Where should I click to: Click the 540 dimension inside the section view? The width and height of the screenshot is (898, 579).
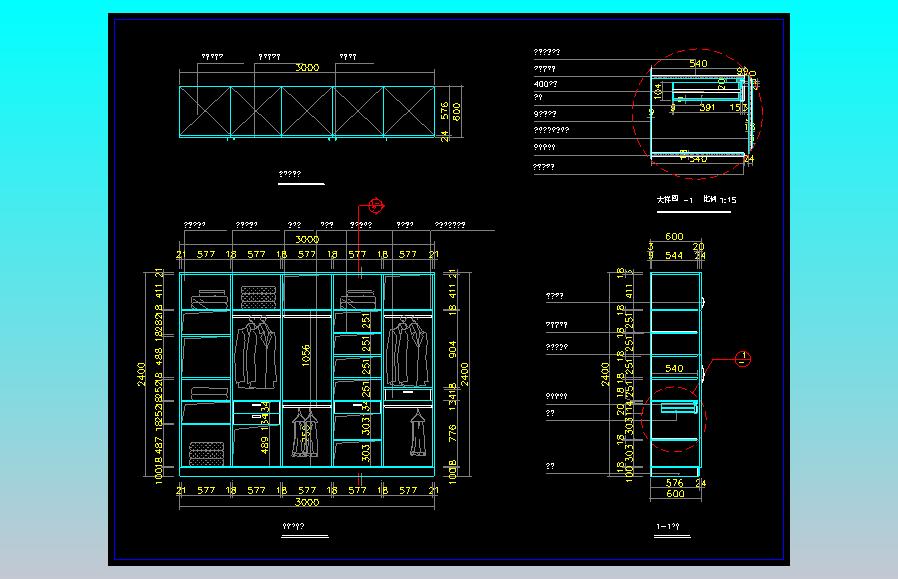click(x=674, y=369)
